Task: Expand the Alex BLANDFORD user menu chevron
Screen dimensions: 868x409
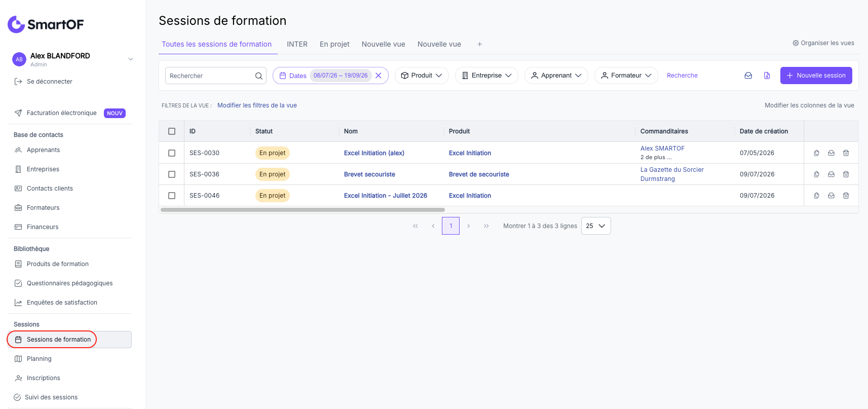Action: tap(131, 59)
